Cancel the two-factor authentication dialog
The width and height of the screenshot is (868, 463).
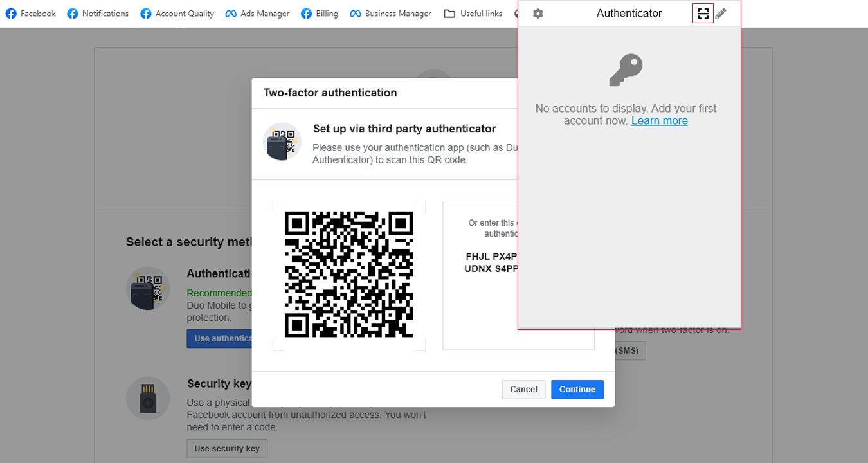pos(523,389)
